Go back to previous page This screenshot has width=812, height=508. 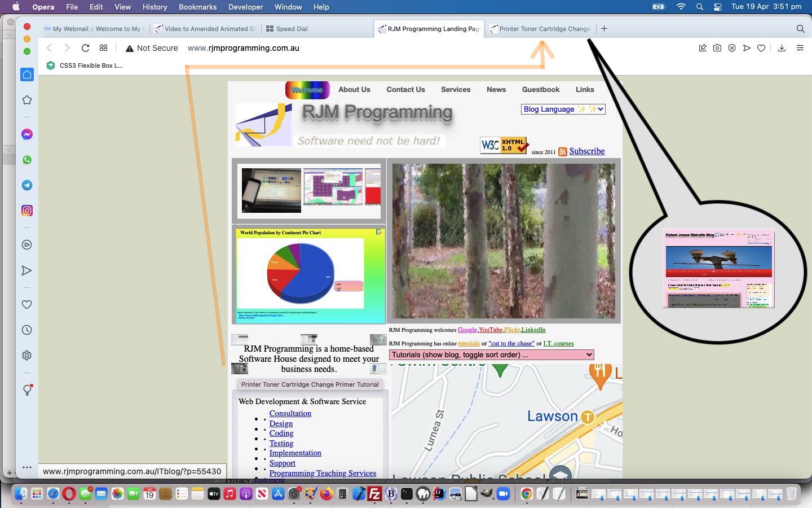point(49,48)
